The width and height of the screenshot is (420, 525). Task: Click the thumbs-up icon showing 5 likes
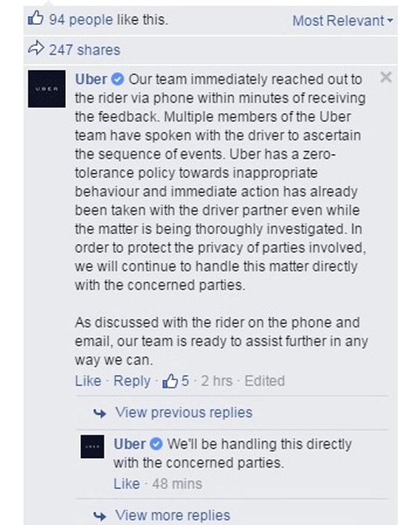170,381
